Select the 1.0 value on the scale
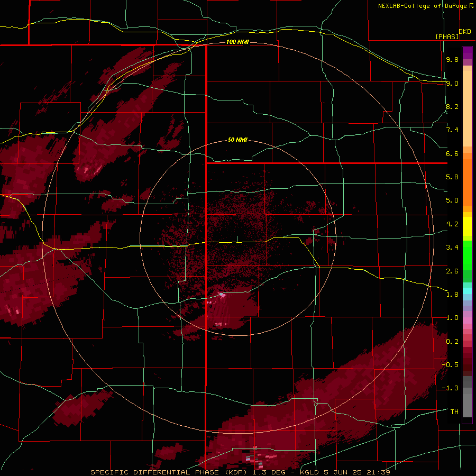This screenshot has height=476, width=476. pos(452,318)
